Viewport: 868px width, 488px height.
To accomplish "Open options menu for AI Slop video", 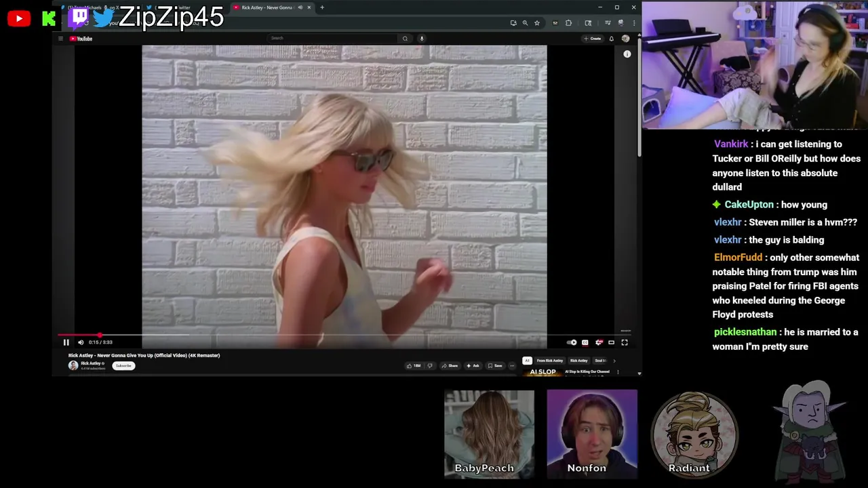I will pos(618,372).
